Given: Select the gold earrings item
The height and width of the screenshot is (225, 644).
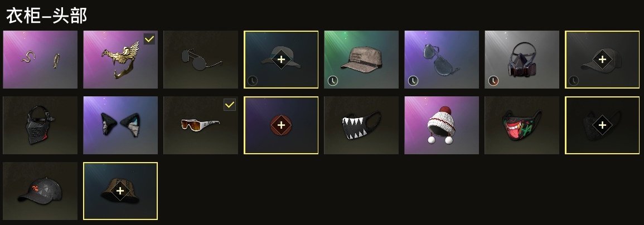Looking at the screenshot, I should pos(40,60).
